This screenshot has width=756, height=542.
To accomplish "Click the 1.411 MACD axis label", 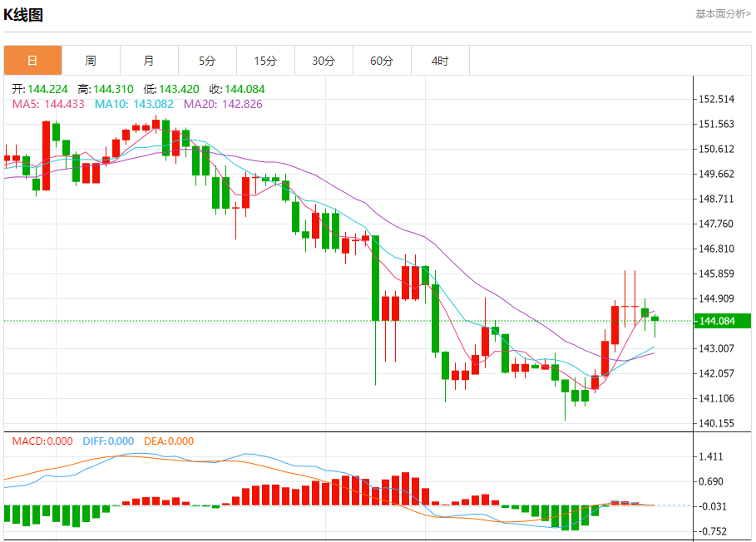I will point(711,456).
